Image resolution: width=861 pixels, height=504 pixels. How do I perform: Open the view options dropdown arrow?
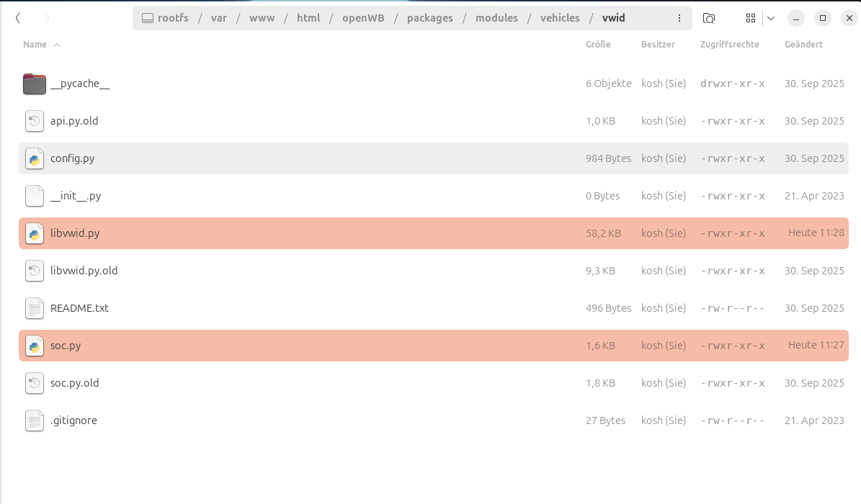click(x=771, y=18)
